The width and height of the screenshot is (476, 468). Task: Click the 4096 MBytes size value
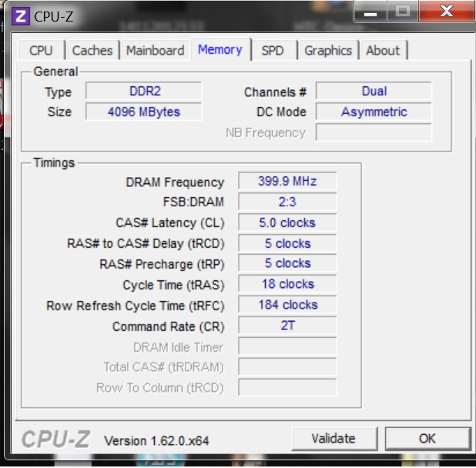tap(143, 112)
